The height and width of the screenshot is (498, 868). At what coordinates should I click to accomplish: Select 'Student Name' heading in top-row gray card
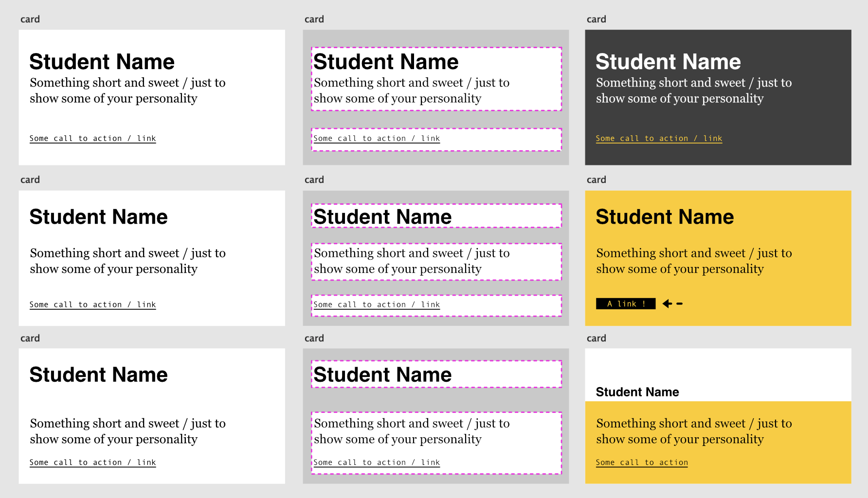(x=386, y=62)
